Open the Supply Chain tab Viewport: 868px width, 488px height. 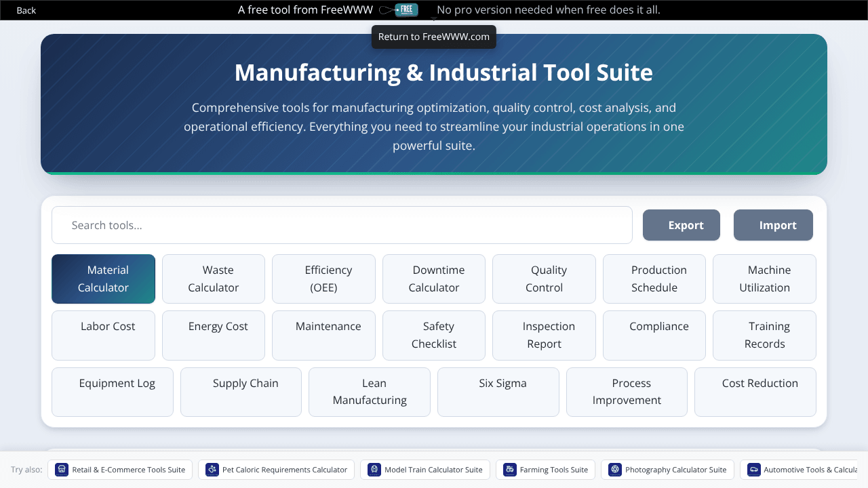[x=241, y=392]
